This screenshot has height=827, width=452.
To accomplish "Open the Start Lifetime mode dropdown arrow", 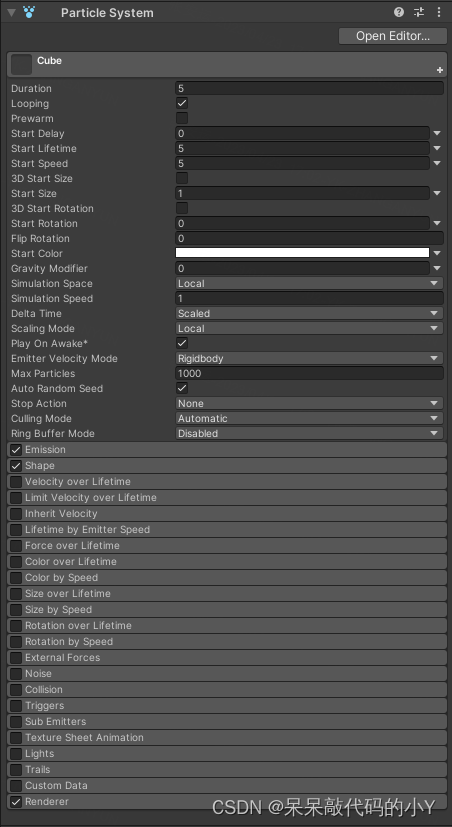I will pos(437,148).
